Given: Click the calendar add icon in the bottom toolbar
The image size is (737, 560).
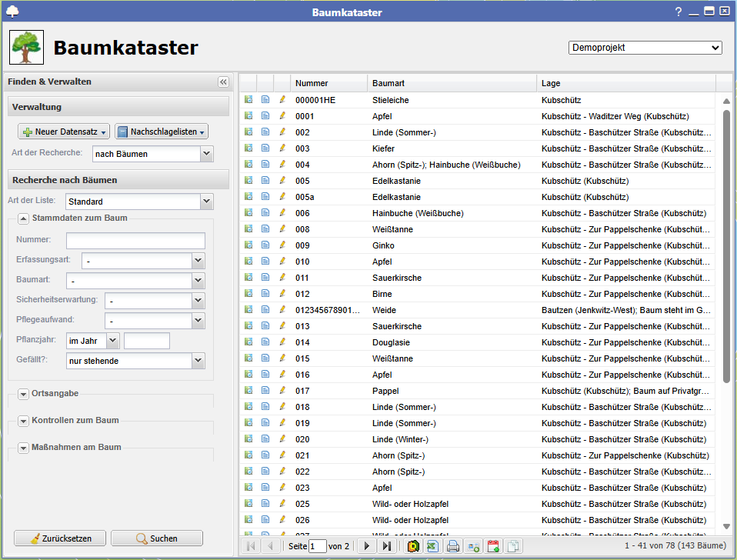Looking at the screenshot, I should coord(494,546).
